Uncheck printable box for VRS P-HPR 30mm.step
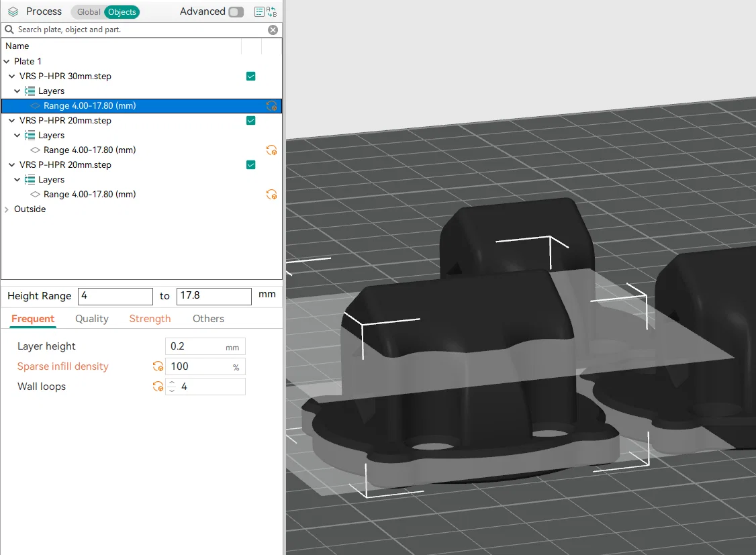The width and height of the screenshot is (756, 555). [x=250, y=76]
